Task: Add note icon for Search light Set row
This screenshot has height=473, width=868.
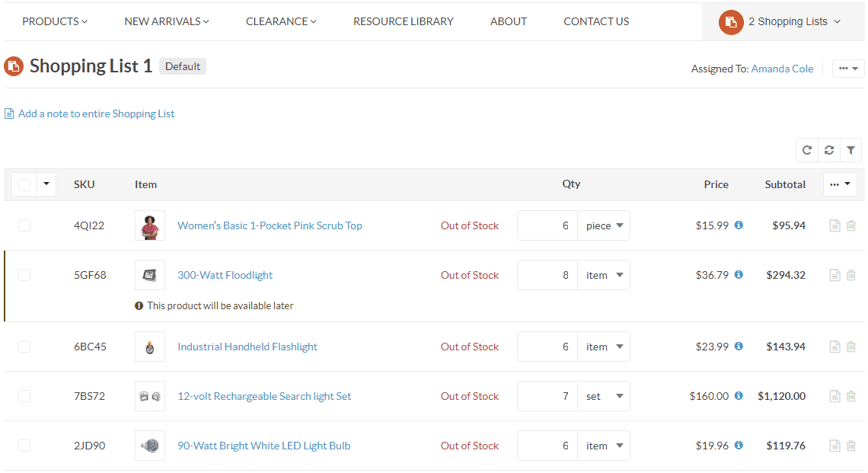Action: point(834,396)
